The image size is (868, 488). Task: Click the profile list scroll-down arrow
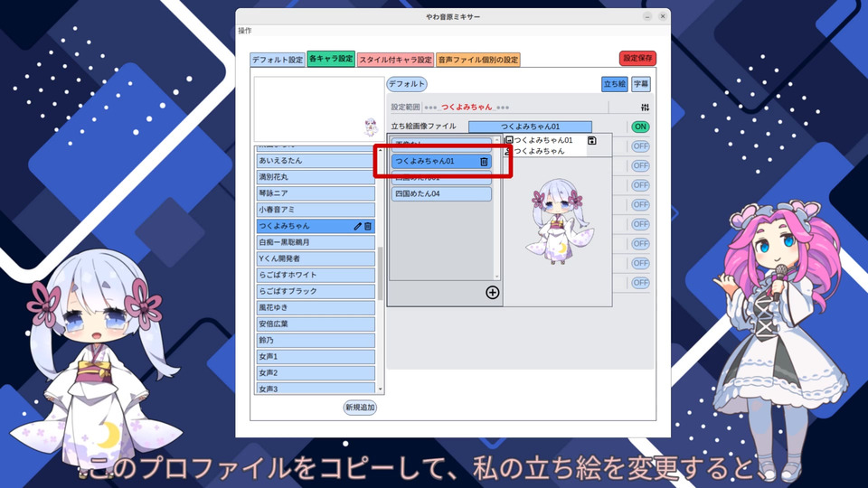[496, 277]
